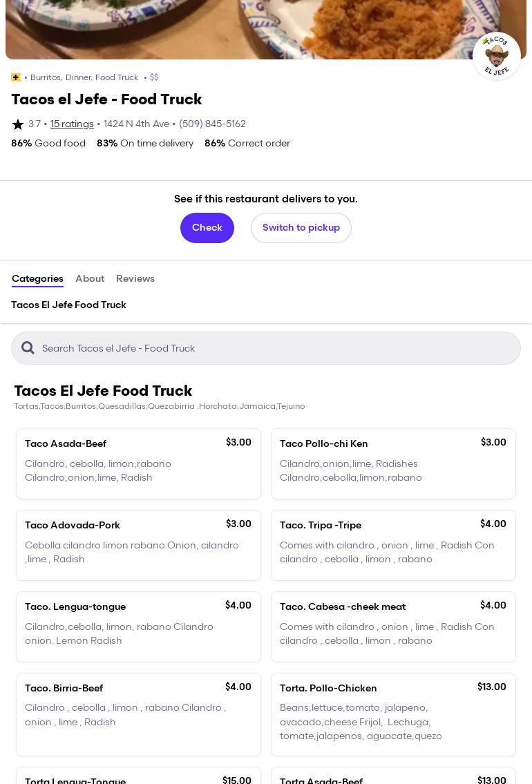Open the Reviews tab
The width and height of the screenshot is (532, 784).
[x=135, y=278]
